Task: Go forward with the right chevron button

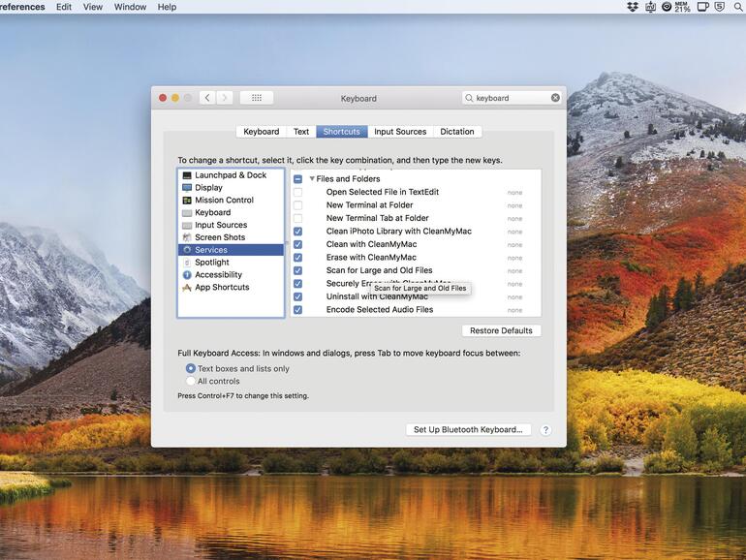Action: point(225,98)
